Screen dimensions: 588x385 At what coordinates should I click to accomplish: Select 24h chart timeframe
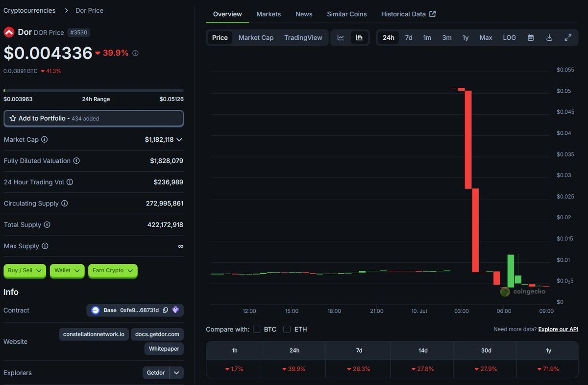coord(388,38)
